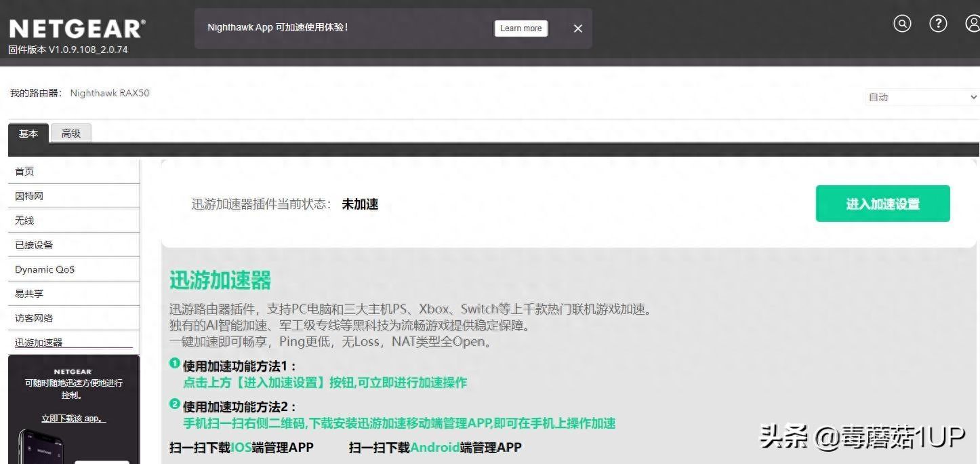Click the Learn more button in the banner
Viewport: 980px width, 464px height.
click(520, 28)
